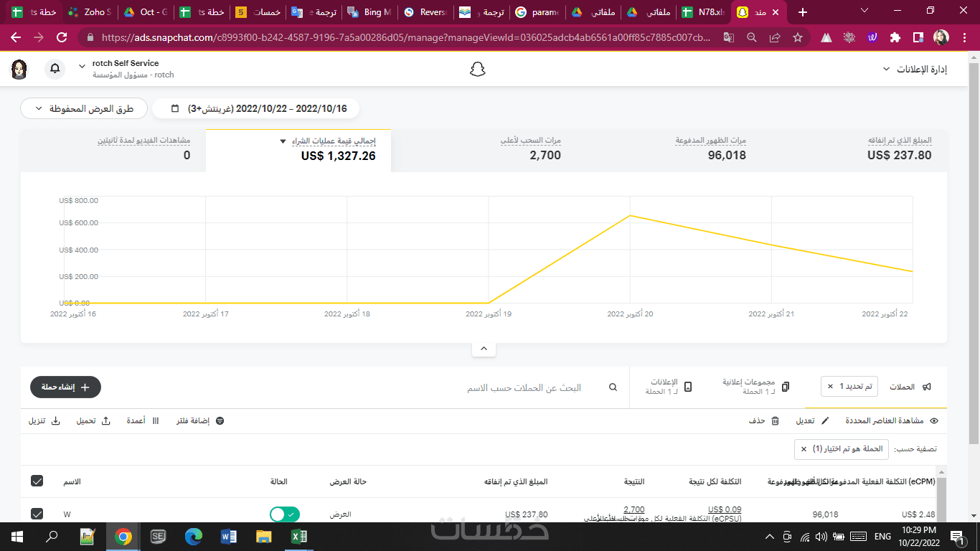Open Microsoft Edge from the taskbar

click(x=194, y=536)
